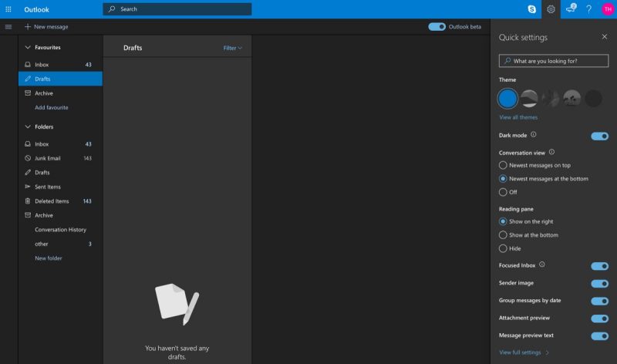The width and height of the screenshot is (617, 364).
Task: Click the Sent Items arrow icon
Action: (28, 187)
